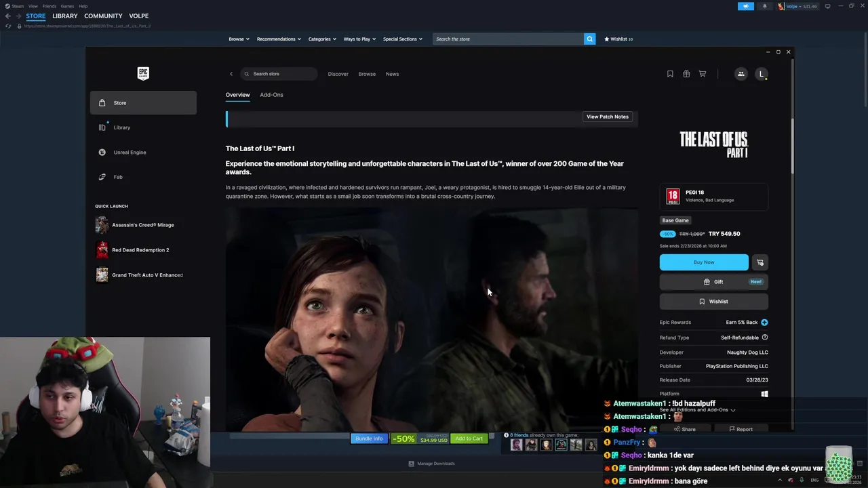Add game to cart via icon beside Buy Now

click(x=760, y=262)
